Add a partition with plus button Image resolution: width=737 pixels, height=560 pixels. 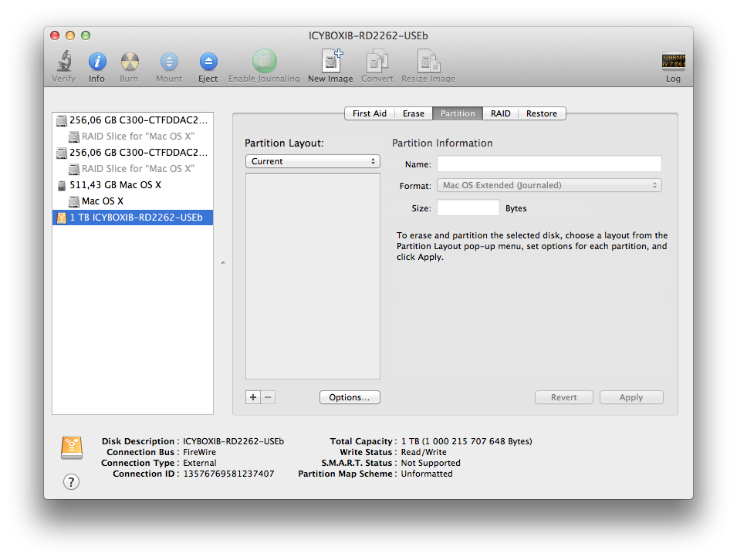tap(253, 397)
